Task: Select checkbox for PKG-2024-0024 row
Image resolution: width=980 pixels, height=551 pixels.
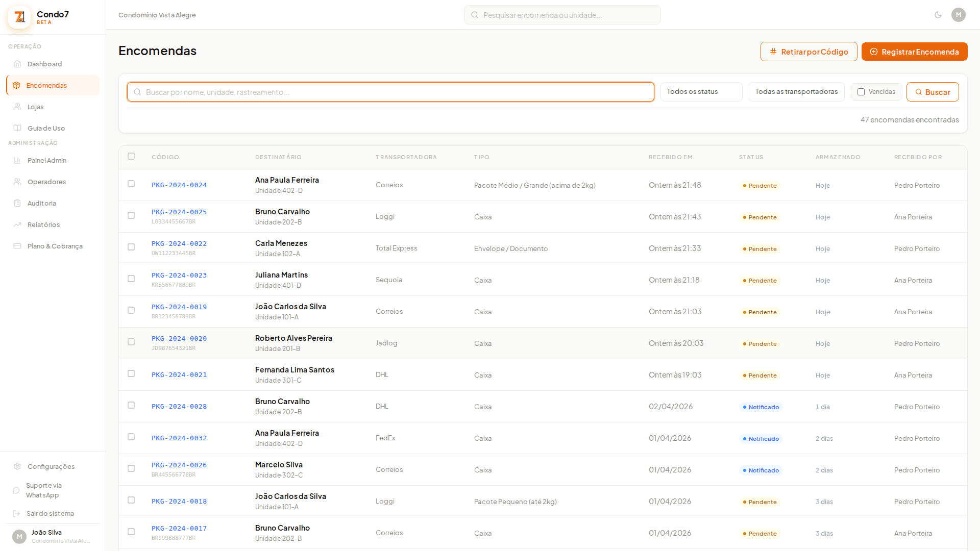Action: (x=131, y=184)
